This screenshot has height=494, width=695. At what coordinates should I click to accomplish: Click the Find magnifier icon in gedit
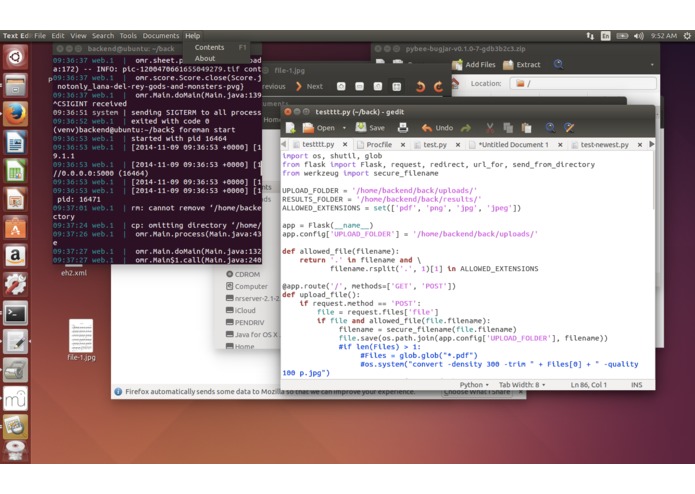[x=550, y=128]
